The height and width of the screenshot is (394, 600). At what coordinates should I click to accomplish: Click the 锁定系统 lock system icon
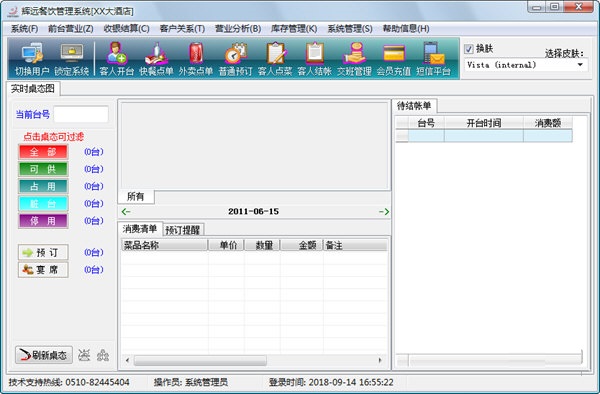[72, 58]
